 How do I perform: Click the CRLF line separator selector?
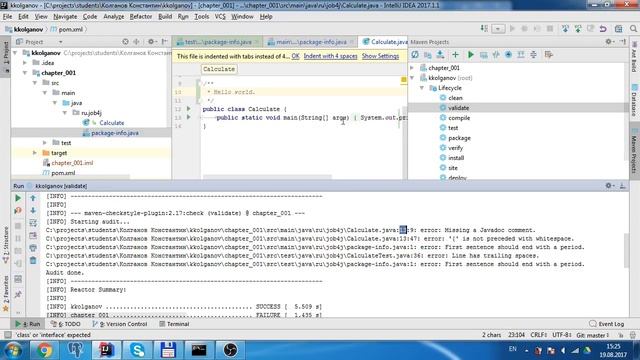point(538,335)
